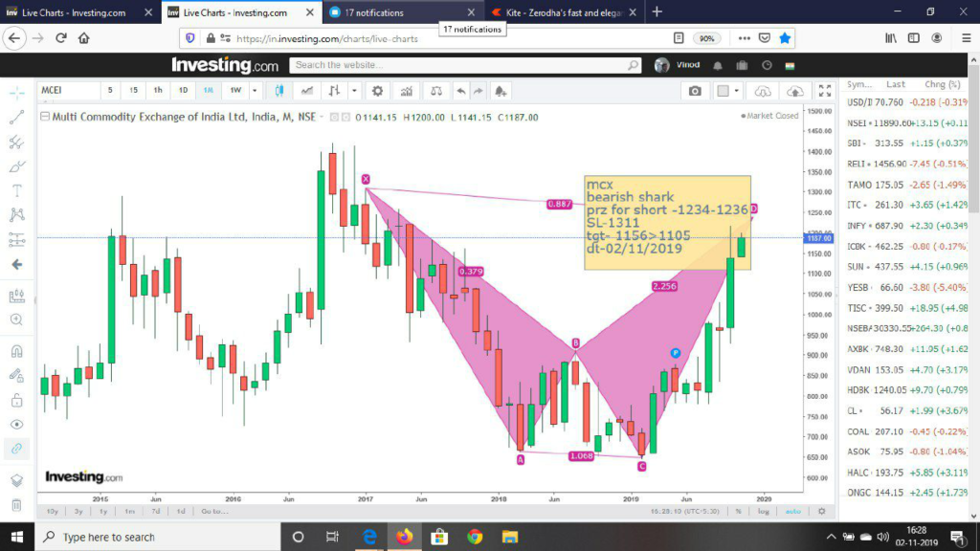Open the compare symbols scale icon

pos(436,91)
